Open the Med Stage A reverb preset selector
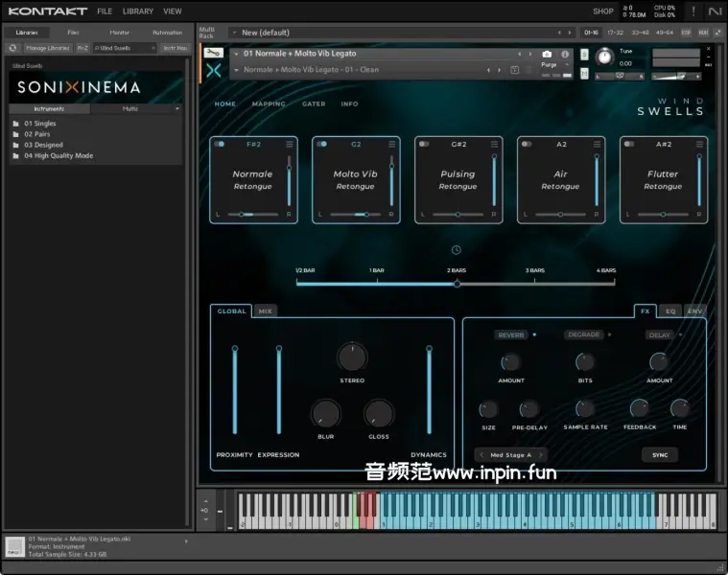Image resolution: width=728 pixels, height=575 pixels. (x=511, y=455)
